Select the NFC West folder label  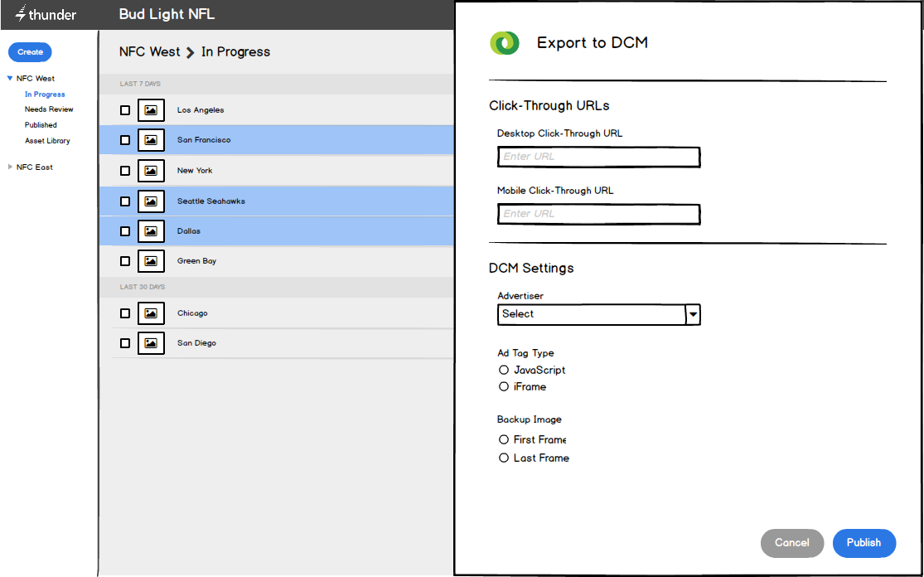36,79
